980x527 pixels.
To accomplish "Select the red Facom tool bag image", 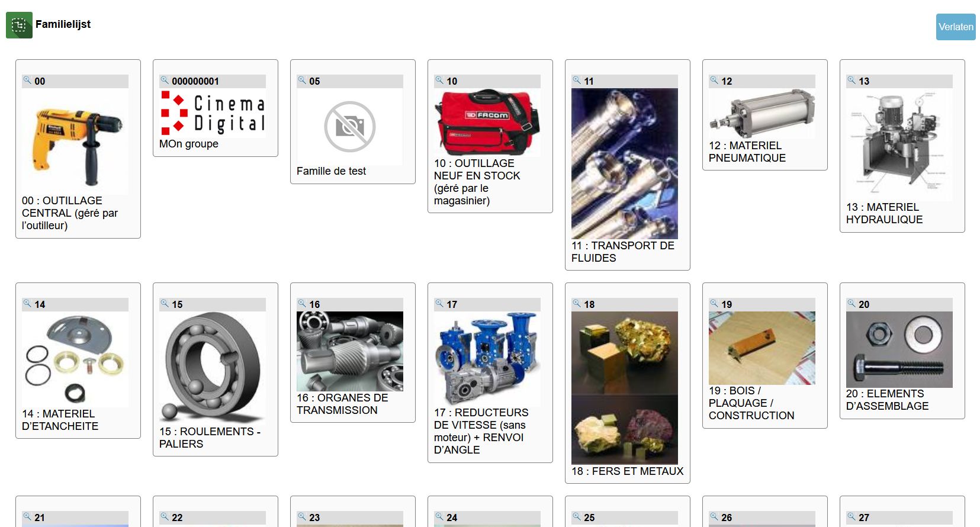I will click(487, 123).
